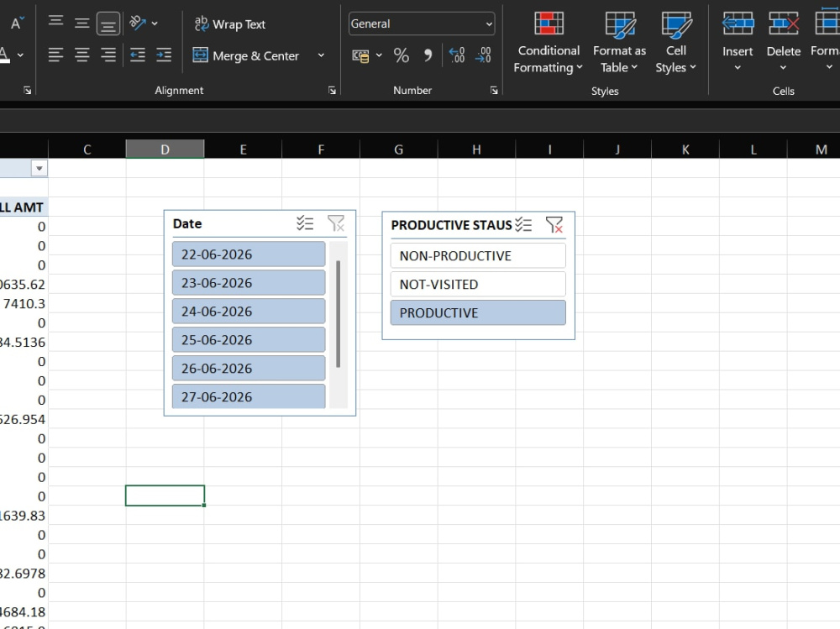This screenshot has width=840, height=629.
Task: Open Number format dialog launcher
Action: 494,91
